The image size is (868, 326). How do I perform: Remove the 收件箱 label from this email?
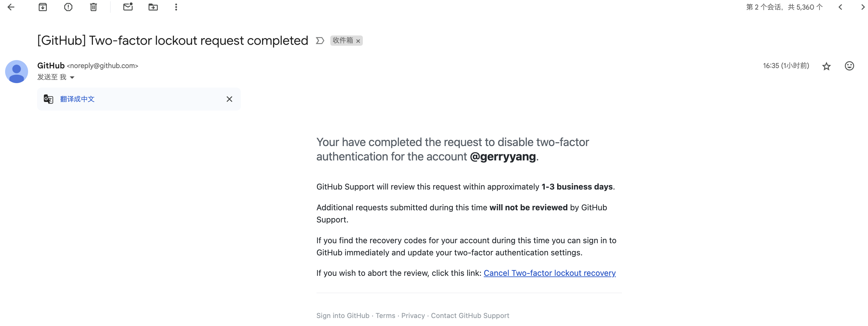[x=358, y=41]
